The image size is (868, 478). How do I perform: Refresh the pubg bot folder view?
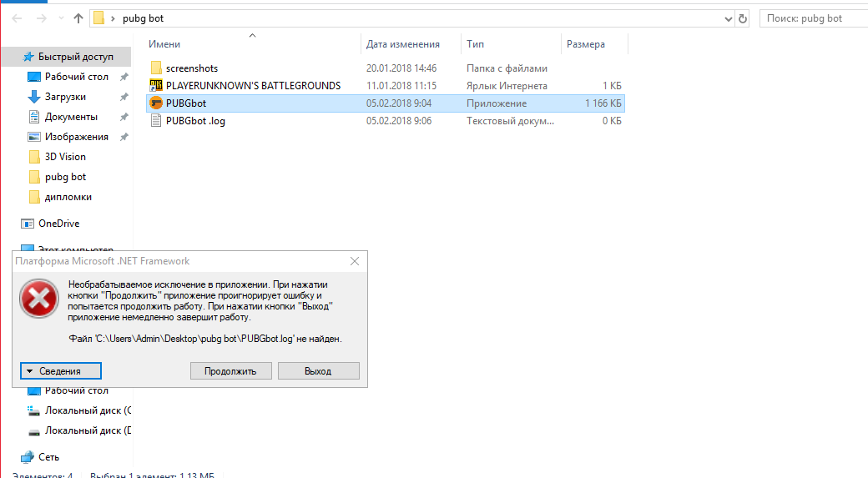coord(743,19)
